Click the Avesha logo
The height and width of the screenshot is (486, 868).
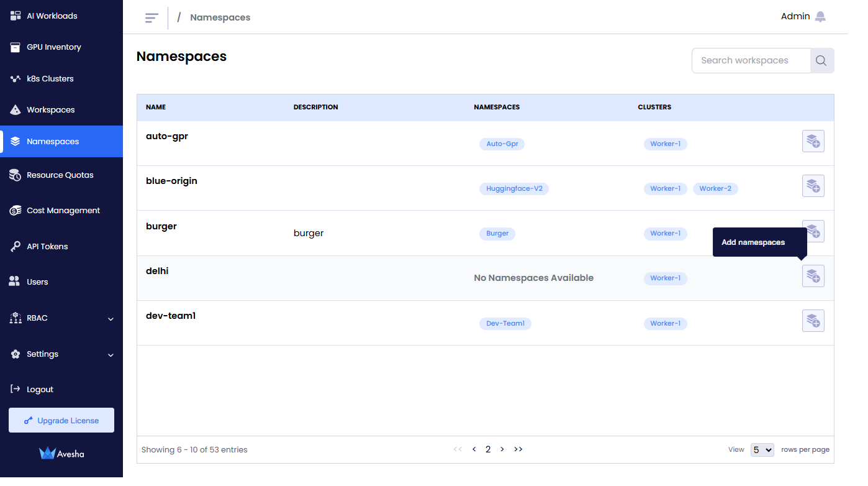[x=61, y=454]
